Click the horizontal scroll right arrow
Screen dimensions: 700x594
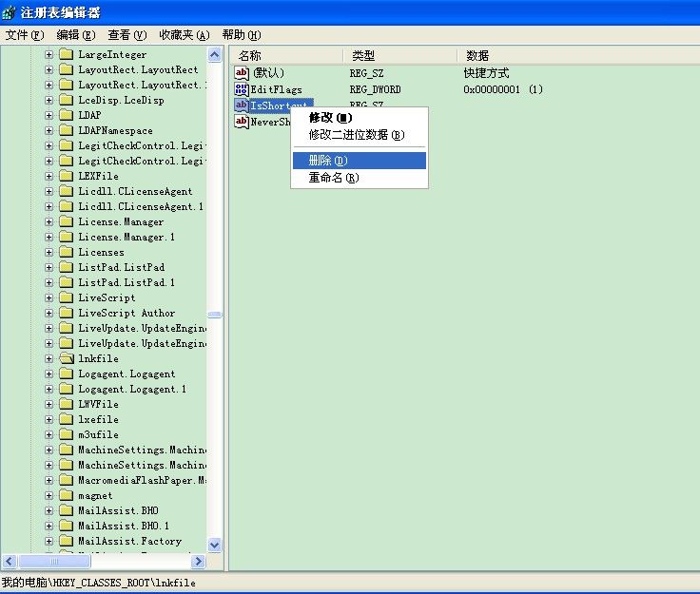coord(198,562)
